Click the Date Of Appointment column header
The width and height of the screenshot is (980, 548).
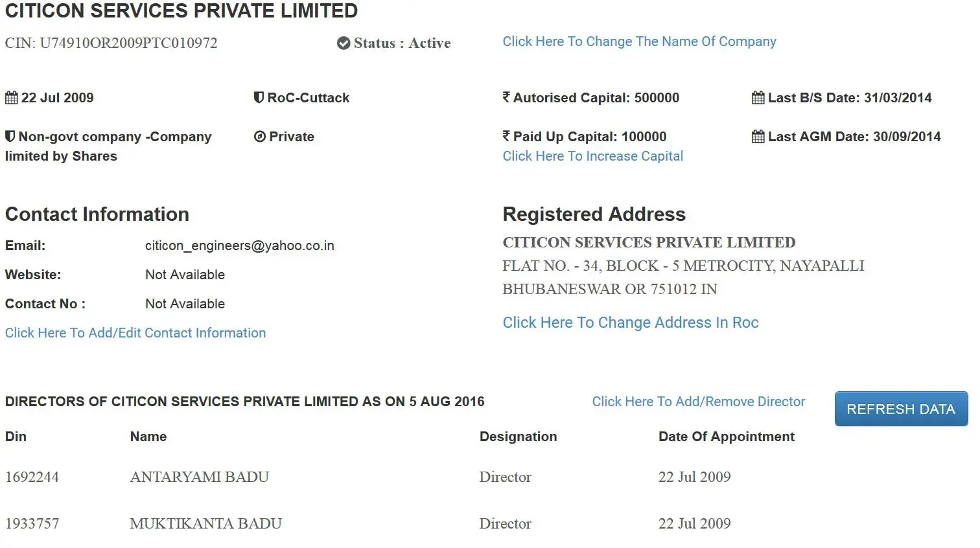point(726,437)
